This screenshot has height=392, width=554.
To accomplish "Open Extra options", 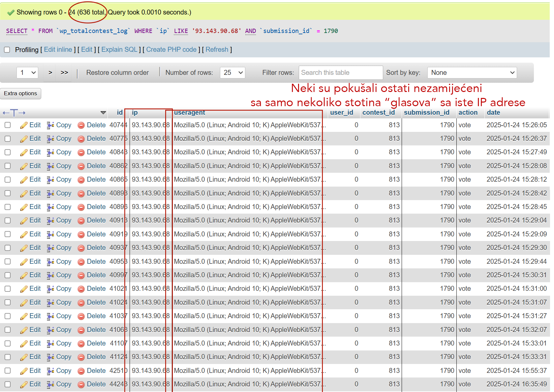I will coord(20,93).
